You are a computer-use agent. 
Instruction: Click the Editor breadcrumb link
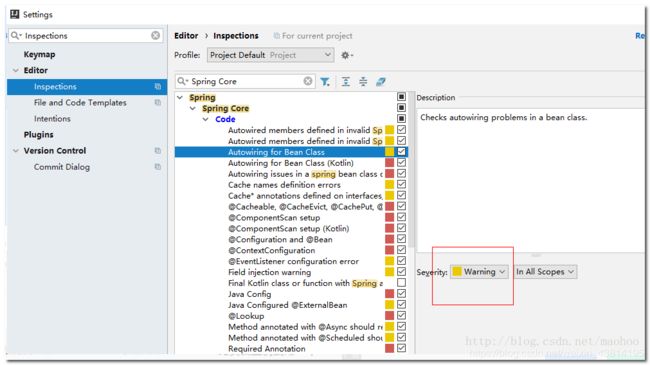coord(186,36)
